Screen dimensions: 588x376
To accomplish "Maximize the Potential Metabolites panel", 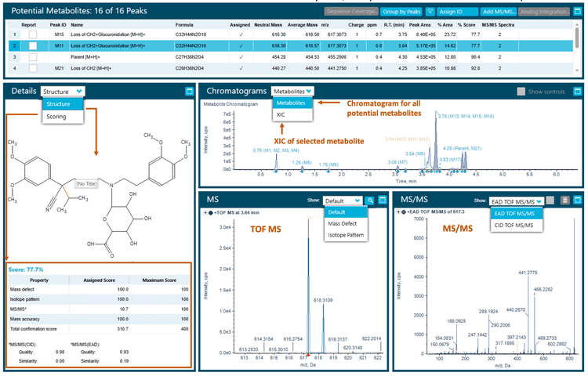I will [576, 12].
